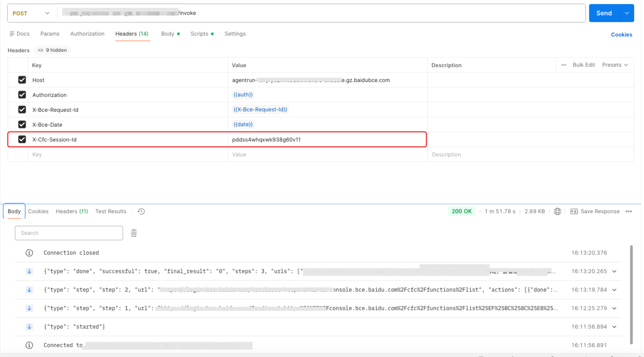
Task: Click the info icon beside Connection closed
Action: point(29,253)
